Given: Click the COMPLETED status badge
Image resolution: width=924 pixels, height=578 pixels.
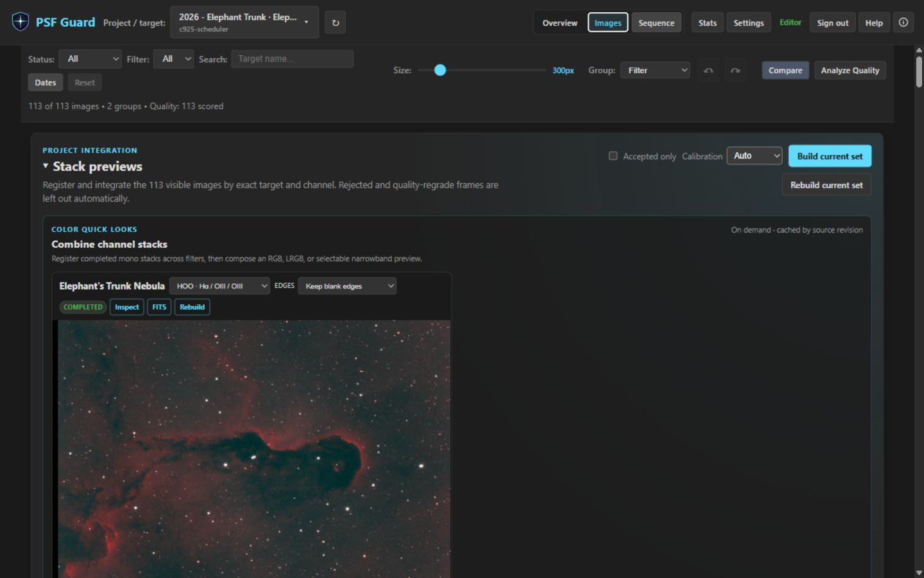Looking at the screenshot, I should coord(83,307).
